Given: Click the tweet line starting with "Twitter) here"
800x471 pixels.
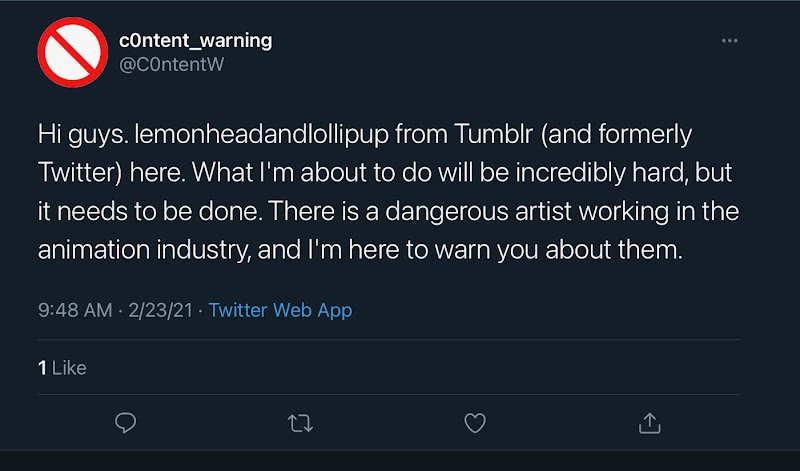Looking at the screenshot, I should (x=385, y=173).
